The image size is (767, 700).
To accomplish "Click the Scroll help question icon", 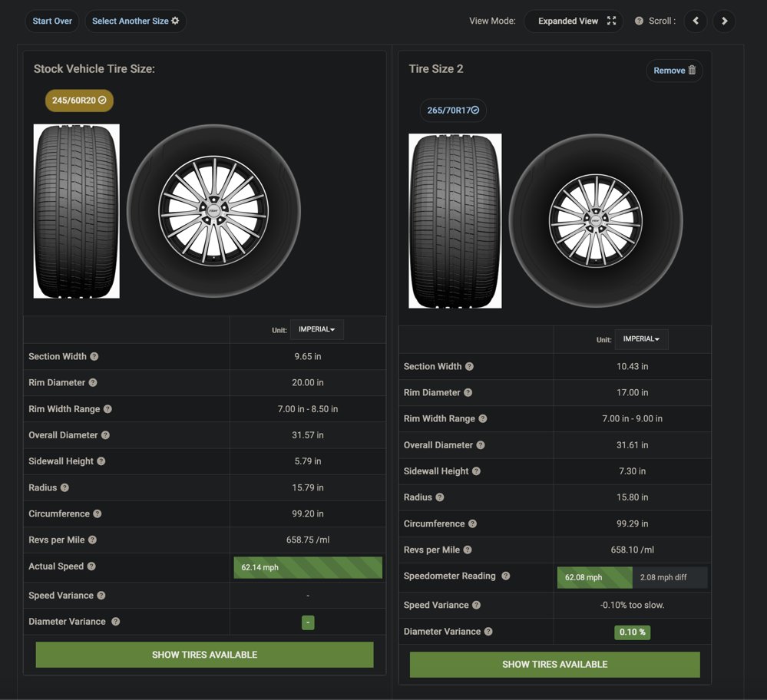I will click(x=639, y=21).
